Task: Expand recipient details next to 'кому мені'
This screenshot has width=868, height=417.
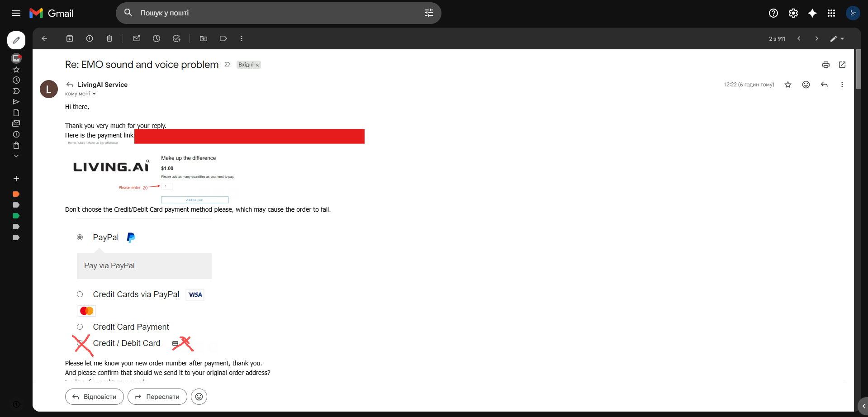Action: [x=94, y=94]
